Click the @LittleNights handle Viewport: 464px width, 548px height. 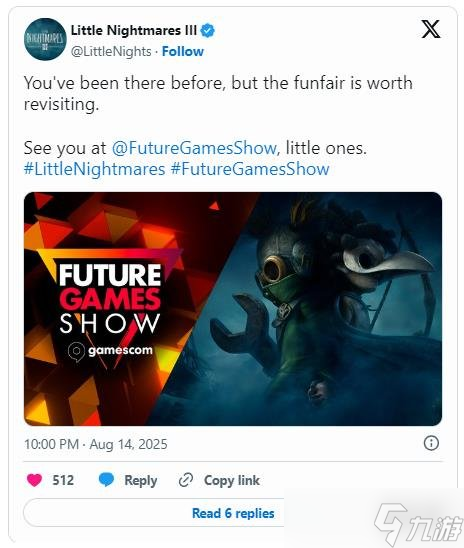[111, 51]
